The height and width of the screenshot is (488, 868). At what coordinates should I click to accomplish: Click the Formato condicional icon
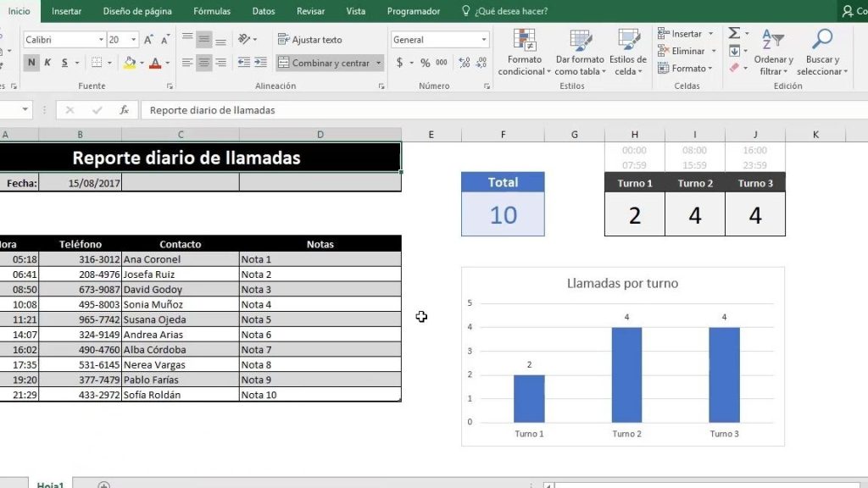[x=525, y=42]
